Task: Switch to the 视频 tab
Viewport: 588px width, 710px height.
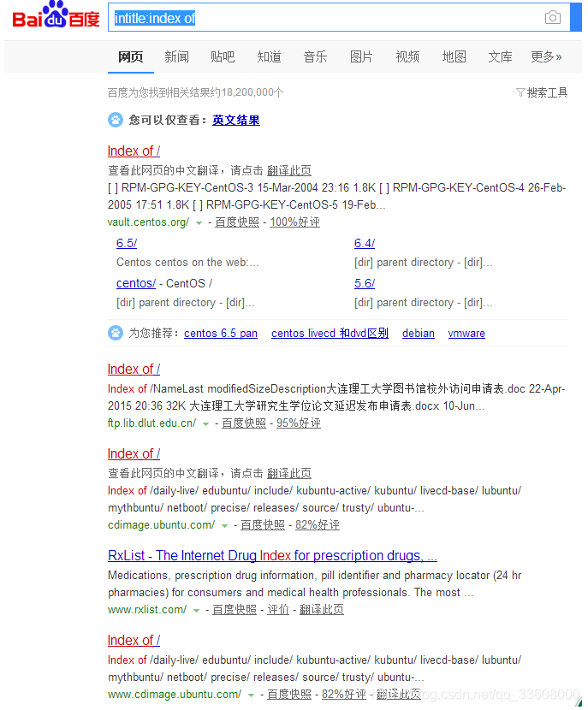Action: tap(407, 57)
